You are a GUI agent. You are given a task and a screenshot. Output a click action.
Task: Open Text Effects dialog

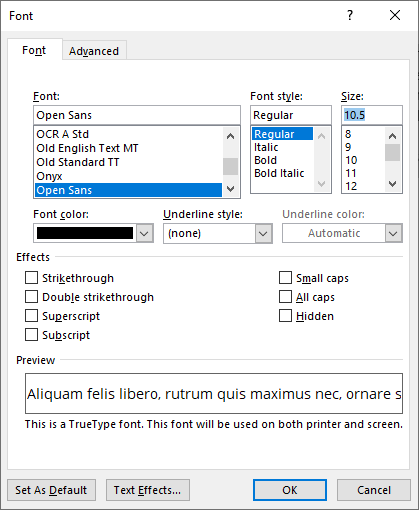pyautogui.click(x=148, y=490)
